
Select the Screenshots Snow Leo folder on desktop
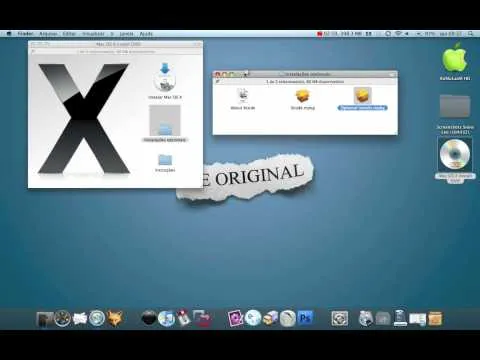click(455, 114)
